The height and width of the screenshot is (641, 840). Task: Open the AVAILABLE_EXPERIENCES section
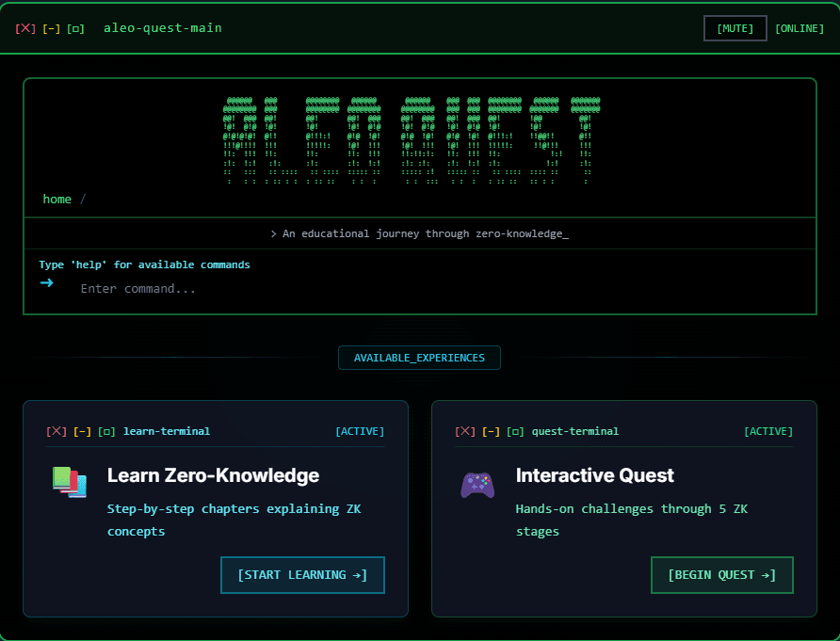tap(419, 358)
